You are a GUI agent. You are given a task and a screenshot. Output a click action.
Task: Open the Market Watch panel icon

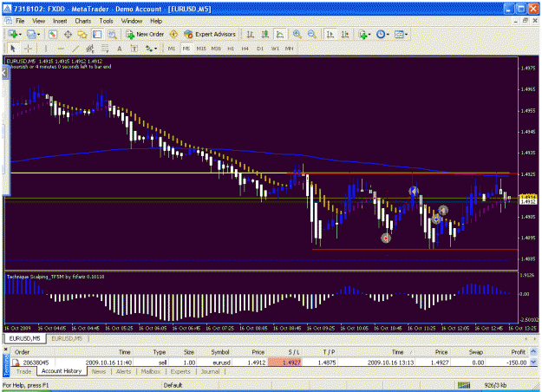pyautogui.click(x=53, y=34)
